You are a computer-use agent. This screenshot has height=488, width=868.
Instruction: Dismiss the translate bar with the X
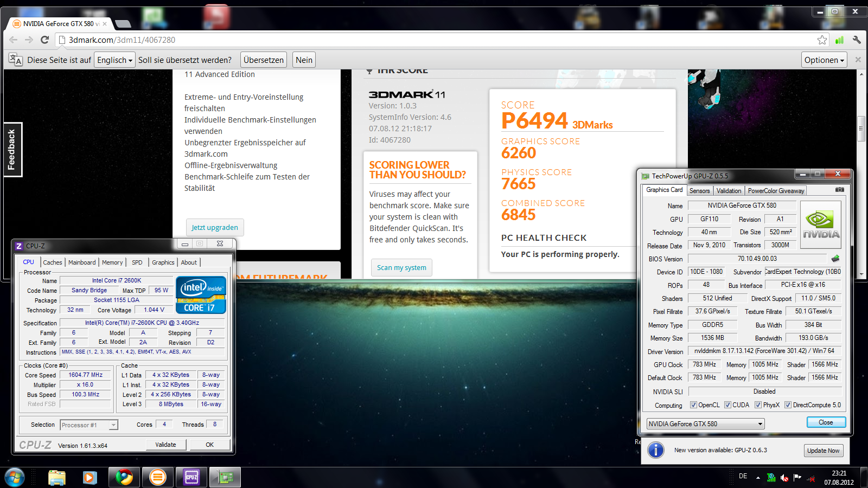tap(858, 60)
